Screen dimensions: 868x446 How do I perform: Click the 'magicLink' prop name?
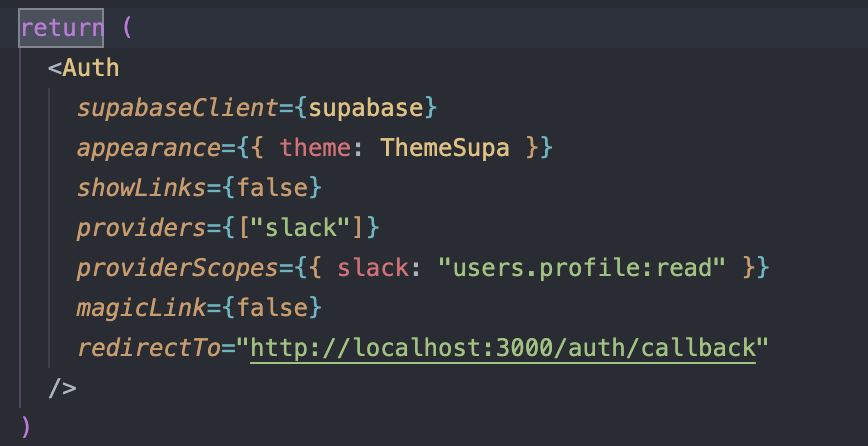(x=141, y=308)
